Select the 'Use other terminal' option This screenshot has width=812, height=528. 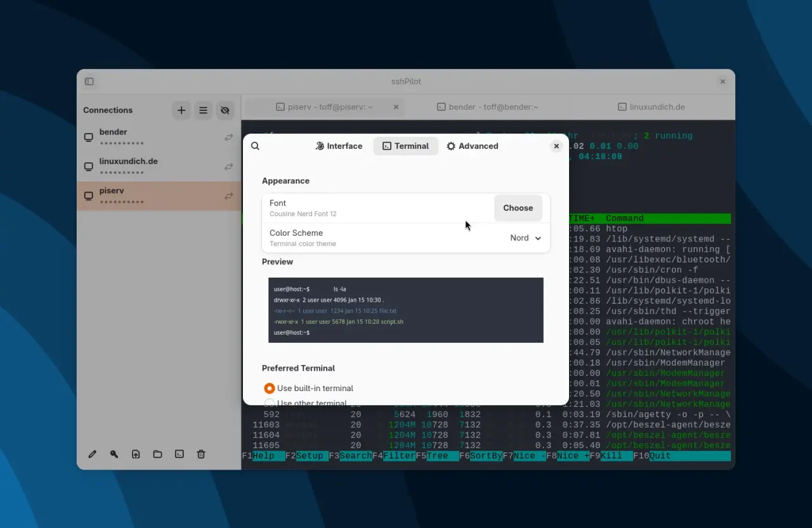pyautogui.click(x=270, y=402)
